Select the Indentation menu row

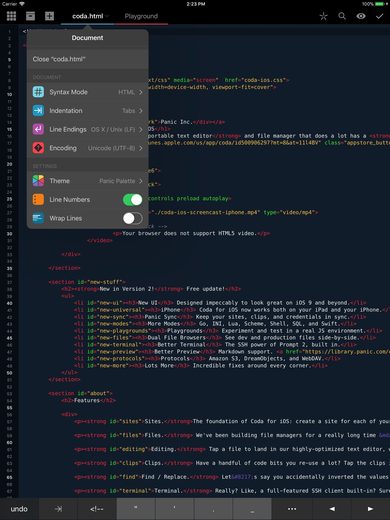tap(88, 110)
